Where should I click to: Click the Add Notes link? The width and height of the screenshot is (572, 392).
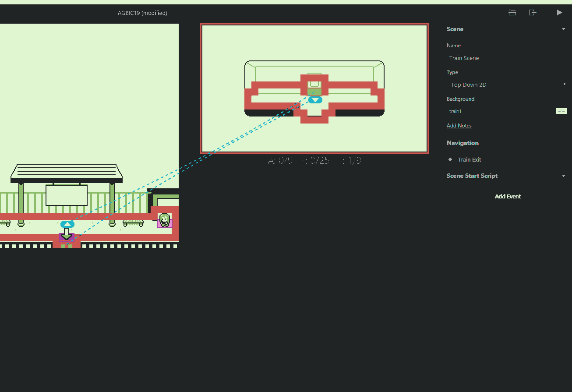coord(459,126)
